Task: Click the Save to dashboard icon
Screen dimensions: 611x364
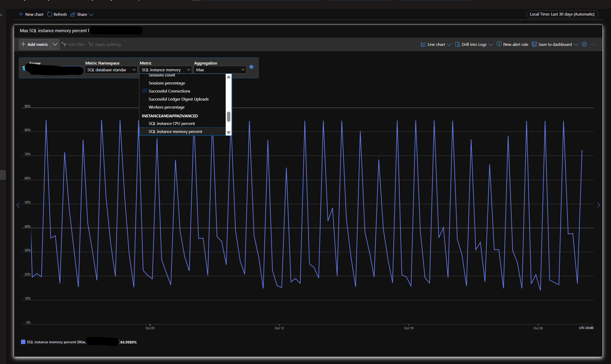Action: click(534, 44)
